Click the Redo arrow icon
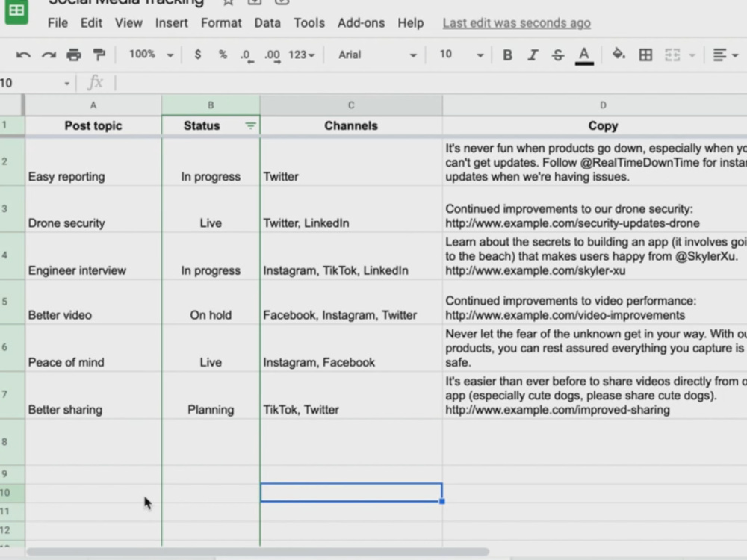 [49, 55]
